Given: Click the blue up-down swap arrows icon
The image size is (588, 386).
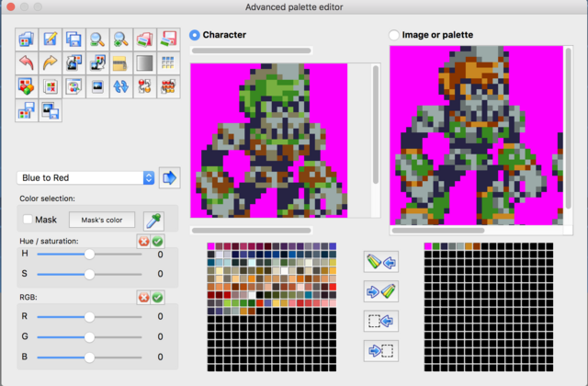Looking at the screenshot, I should point(120,86).
